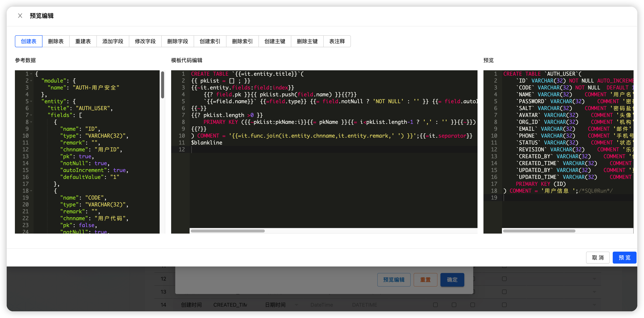The width and height of the screenshot is (644, 318).
Task: Open the 删除索引 tab
Action: 242,41
